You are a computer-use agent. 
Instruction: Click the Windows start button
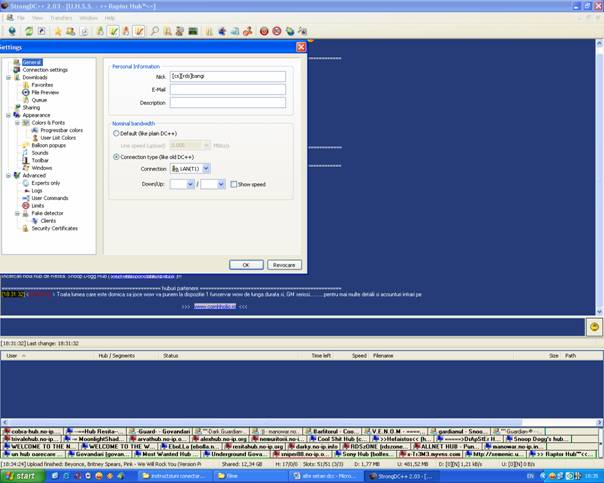point(20,476)
